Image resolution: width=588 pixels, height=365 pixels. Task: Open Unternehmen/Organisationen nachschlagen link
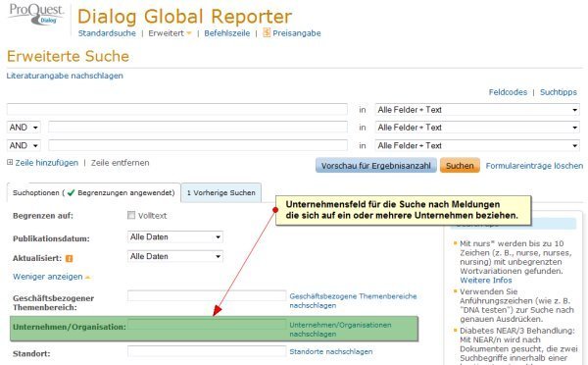pyautogui.click(x=340, y=330)
